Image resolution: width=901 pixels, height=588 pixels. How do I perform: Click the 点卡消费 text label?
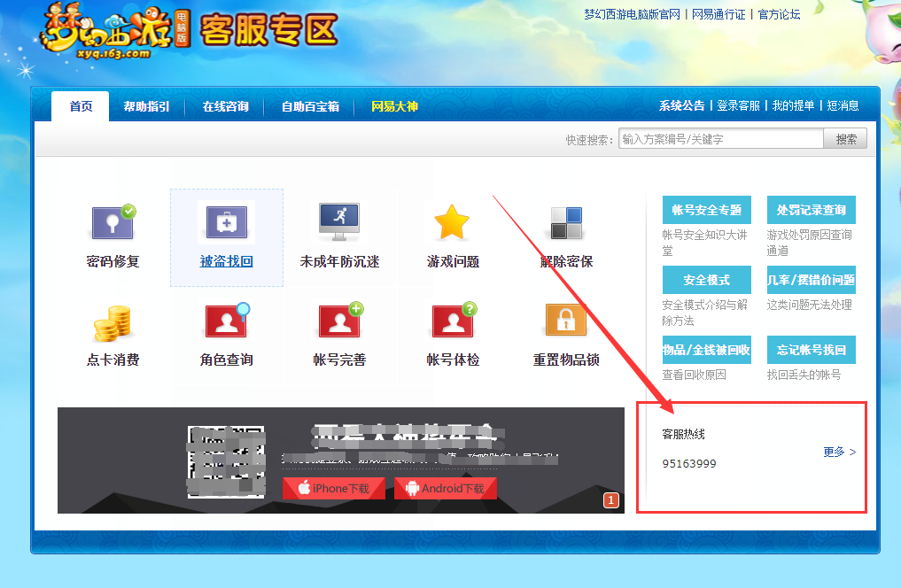113,360
